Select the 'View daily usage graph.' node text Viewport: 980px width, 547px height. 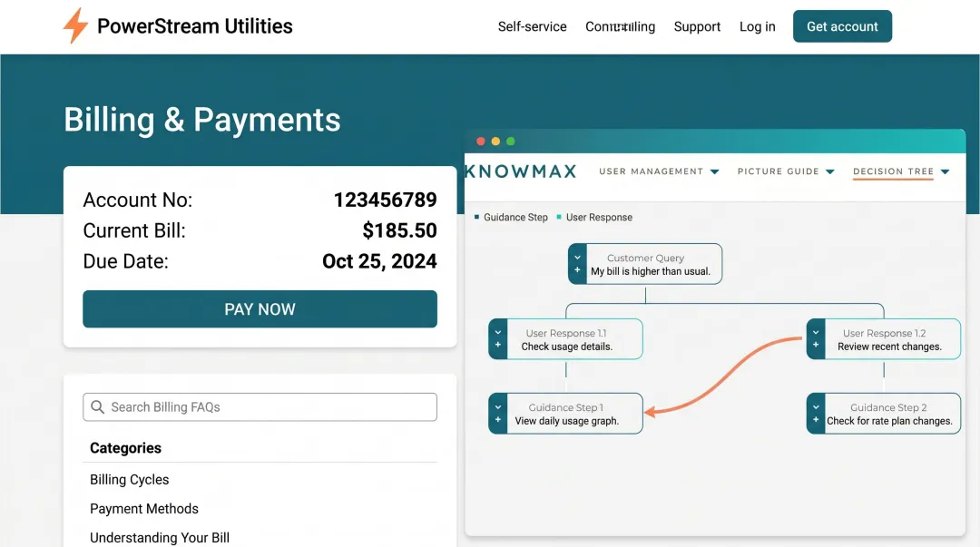[567, 421]
